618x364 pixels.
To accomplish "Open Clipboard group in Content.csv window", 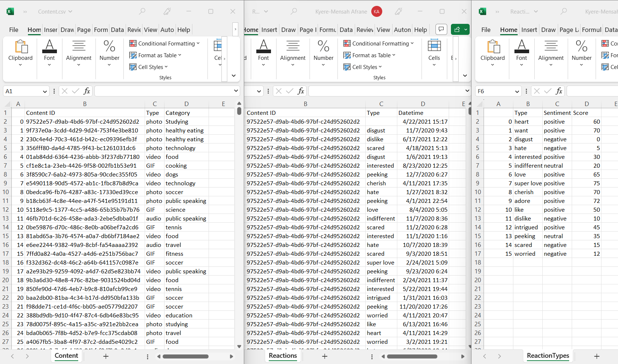I will click(21, 53).
